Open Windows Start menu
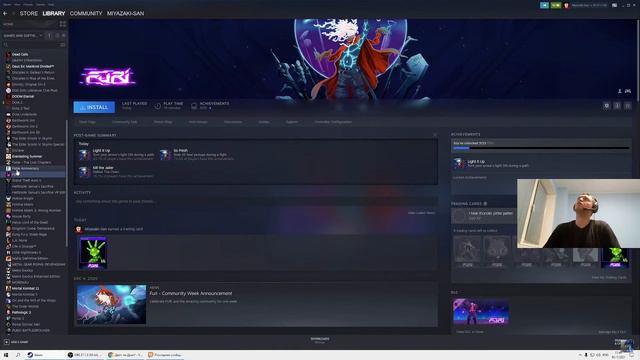This screenshot has width=640, height=360. pos(6,355)
